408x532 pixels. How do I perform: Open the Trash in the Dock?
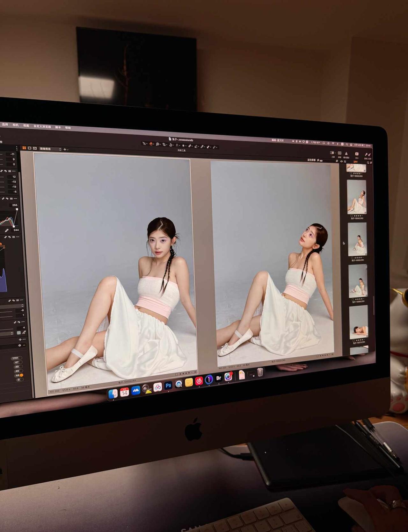click(260, 372)
